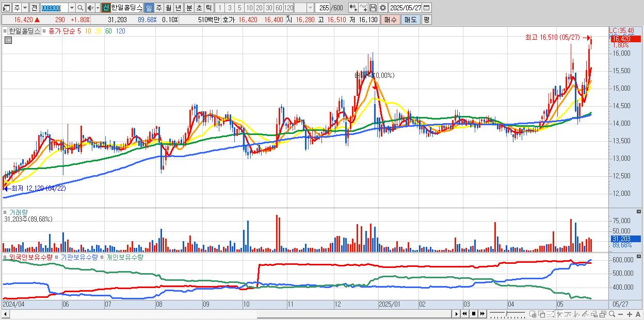Open chart settings gear icon
Viewport: 644px width, 320px height.
pos(383,8)
